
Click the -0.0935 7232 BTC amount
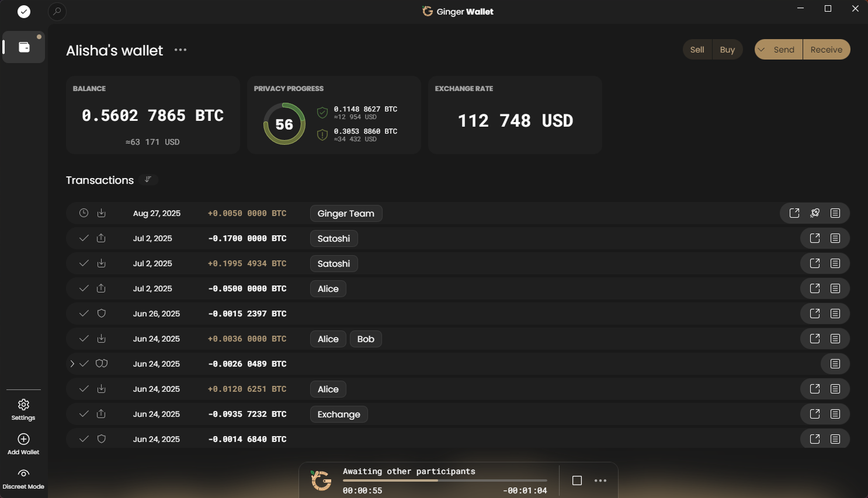(247, 414)
